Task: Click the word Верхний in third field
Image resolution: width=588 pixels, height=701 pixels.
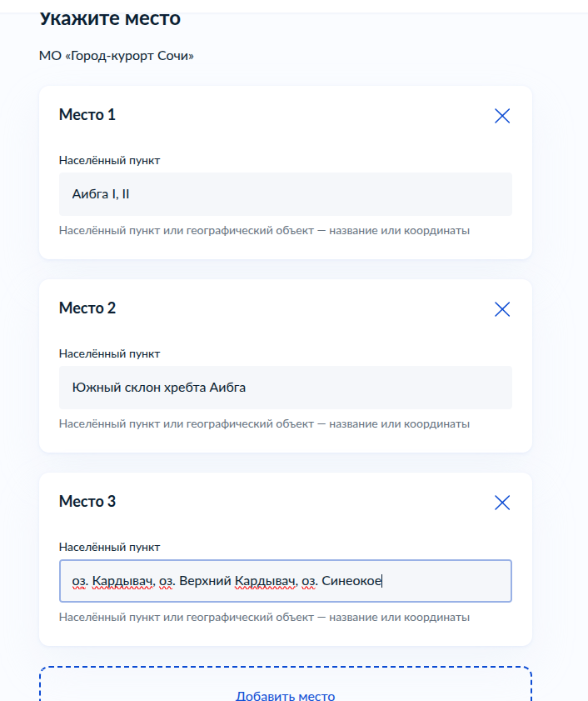Action: [205, 581]
